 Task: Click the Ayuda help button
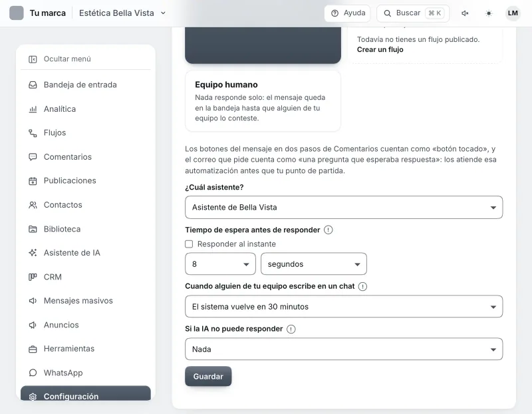[347, 13]
